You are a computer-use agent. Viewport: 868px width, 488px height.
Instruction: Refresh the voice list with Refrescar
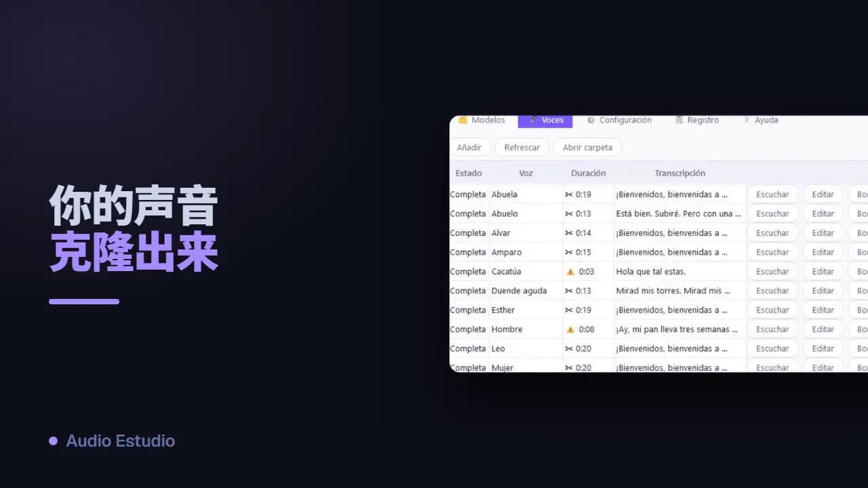522,147
